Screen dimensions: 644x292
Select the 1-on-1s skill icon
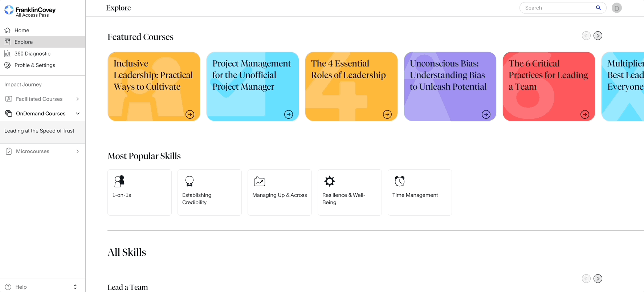tap(119, 181)
